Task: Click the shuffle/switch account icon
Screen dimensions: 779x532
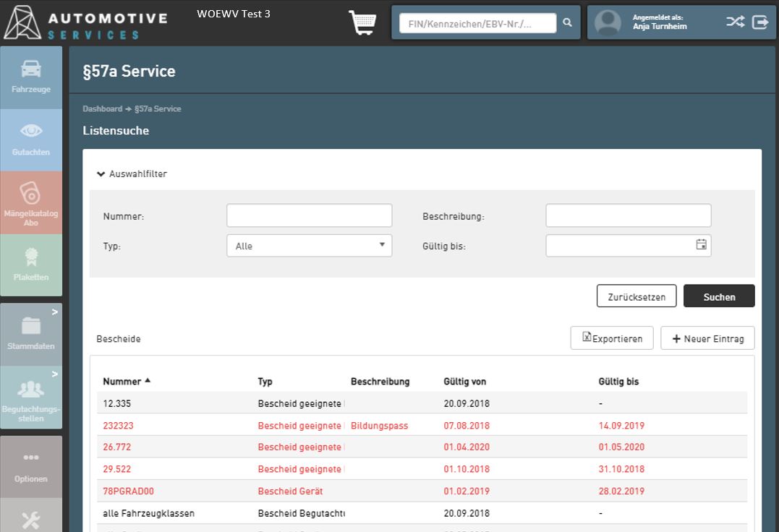Action: (x=735, y=22)
